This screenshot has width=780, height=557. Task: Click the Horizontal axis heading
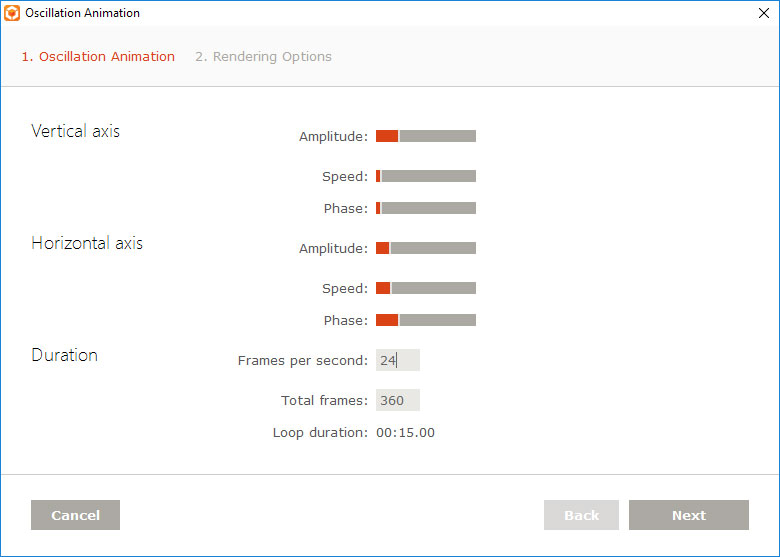point(87,243)
